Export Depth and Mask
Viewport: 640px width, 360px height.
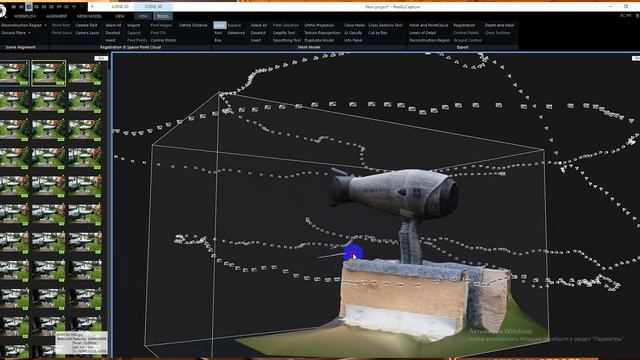(499, 25)
